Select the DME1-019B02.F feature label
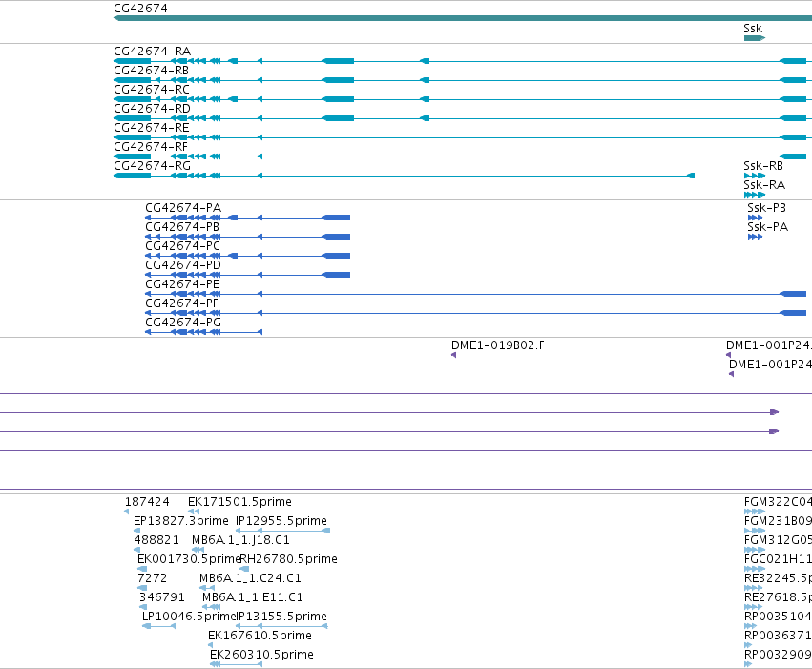 498,345
